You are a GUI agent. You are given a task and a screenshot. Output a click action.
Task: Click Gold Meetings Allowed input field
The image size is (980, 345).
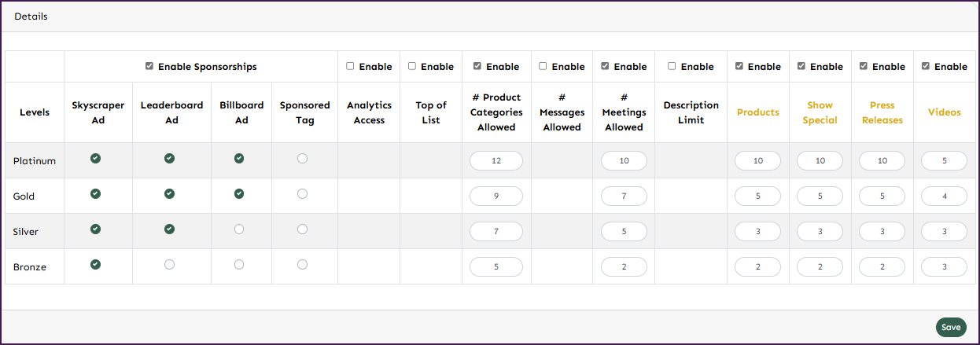click(x=624, y=196)
